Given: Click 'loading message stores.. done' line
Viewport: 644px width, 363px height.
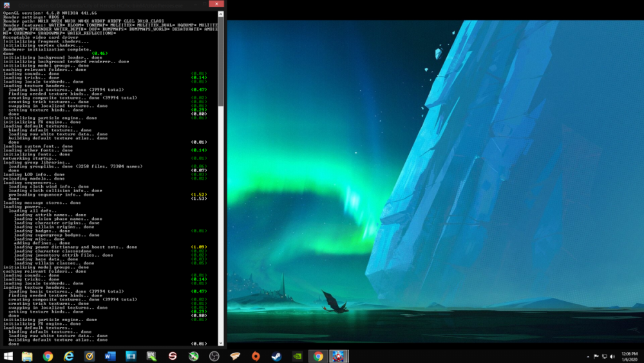Looking at the screenshot, I should click(42, 202).
